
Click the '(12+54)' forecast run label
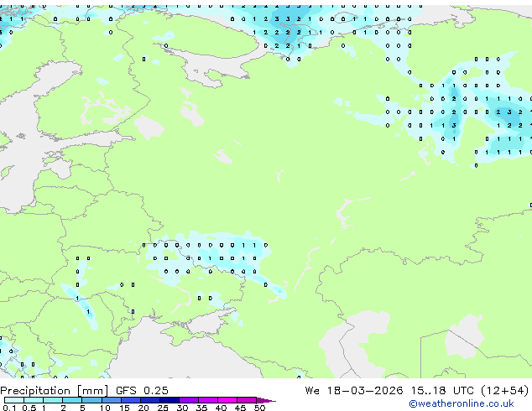(505, 391)
